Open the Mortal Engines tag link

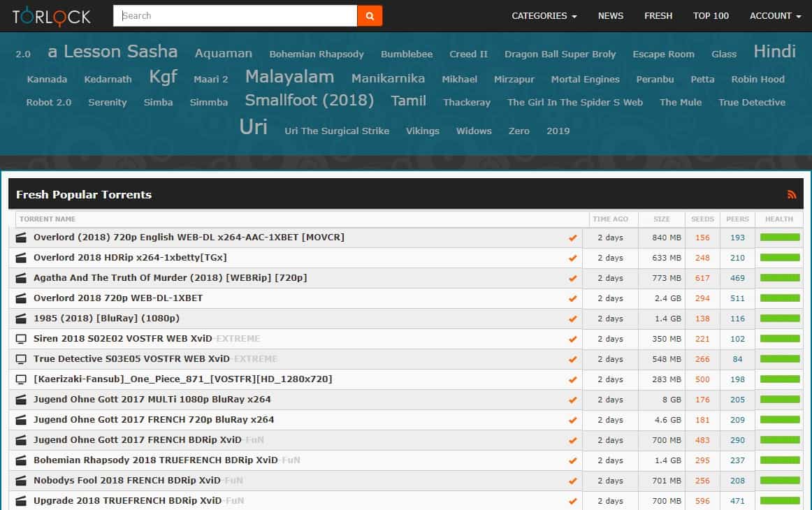tap(585, 79)
